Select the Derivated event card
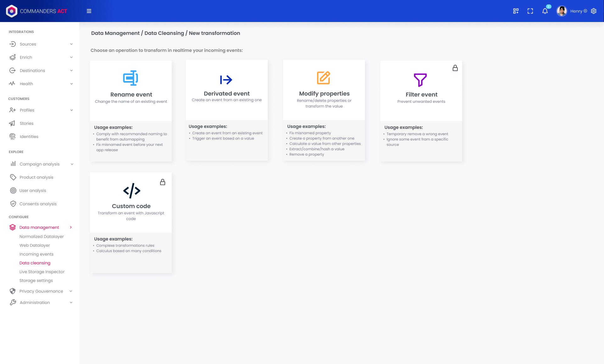The image size is (604, 364). [226, 110]
